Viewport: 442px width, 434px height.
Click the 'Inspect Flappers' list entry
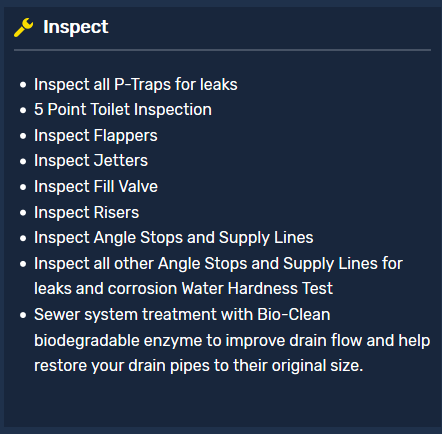coord(96,136)
